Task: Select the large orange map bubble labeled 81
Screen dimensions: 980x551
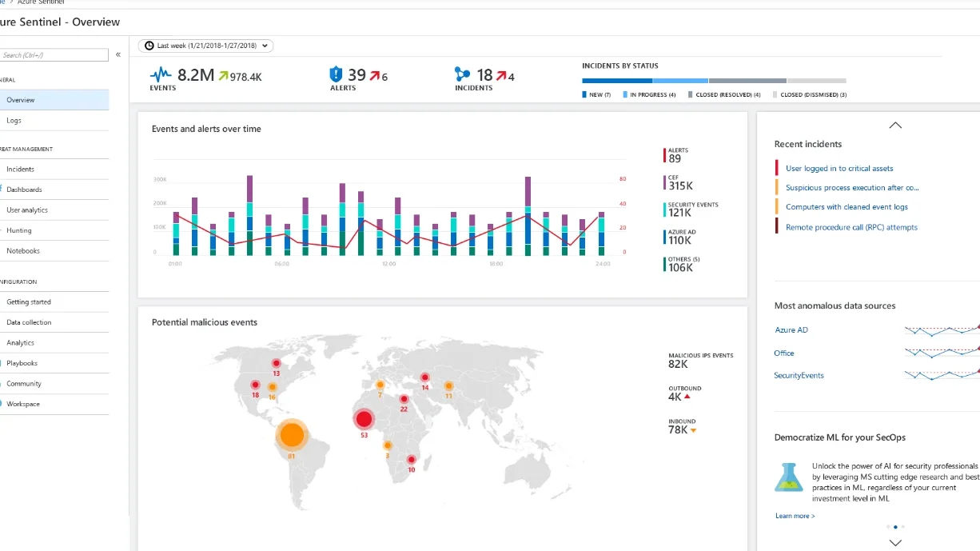Action: [x=293, y=435]
